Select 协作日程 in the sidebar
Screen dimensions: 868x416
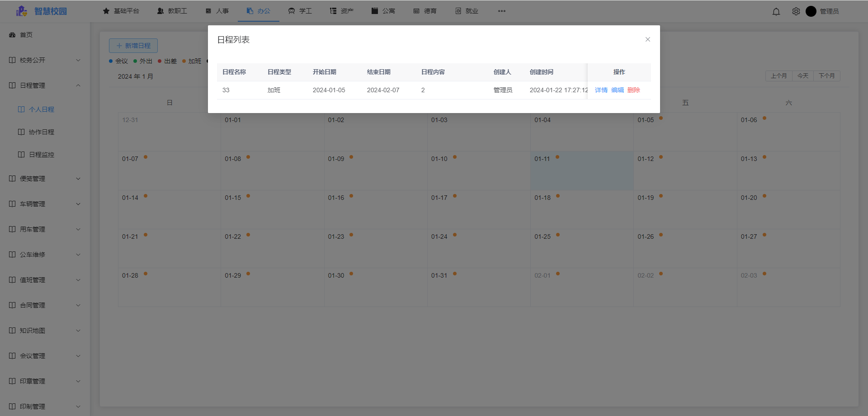tap(41, 132)
